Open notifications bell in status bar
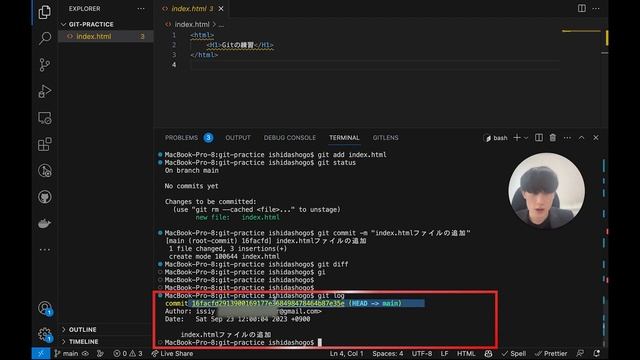Viewport: 640px width, 360px height. click(596, 353)
